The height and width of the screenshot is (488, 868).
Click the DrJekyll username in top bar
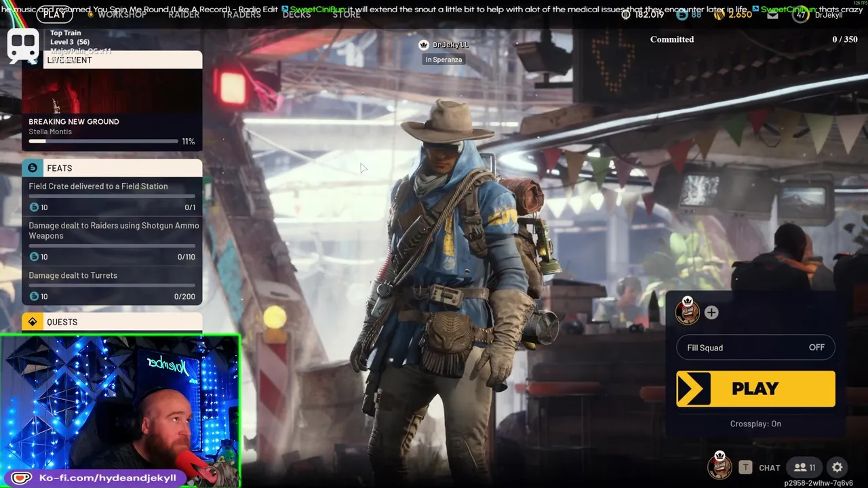[829, 14]
